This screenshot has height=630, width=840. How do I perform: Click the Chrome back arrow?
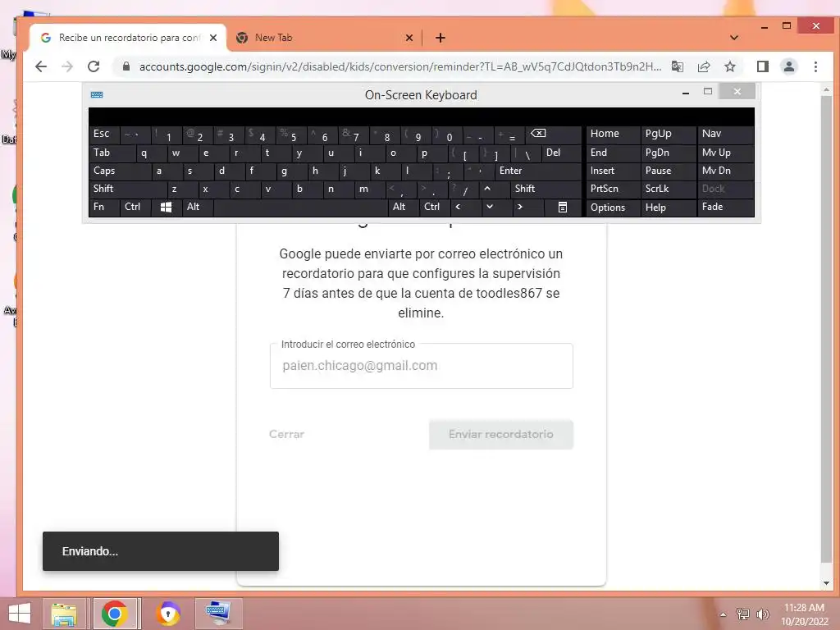pos(41,66)
